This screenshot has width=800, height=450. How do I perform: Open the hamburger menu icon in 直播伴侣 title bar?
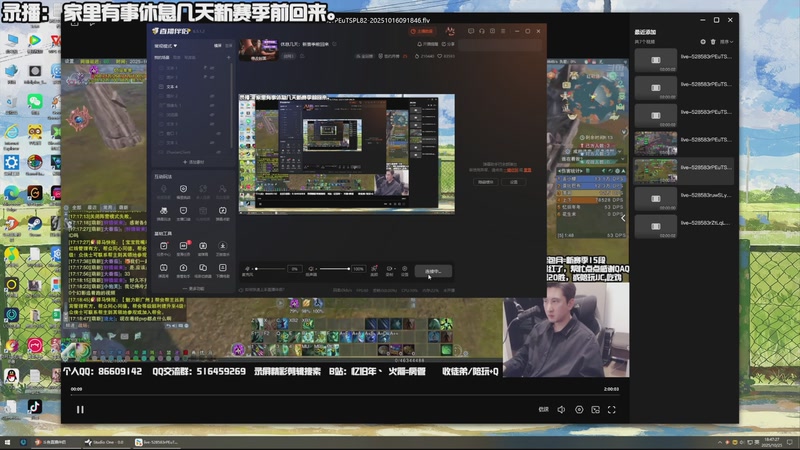click(x=503, y=31)
